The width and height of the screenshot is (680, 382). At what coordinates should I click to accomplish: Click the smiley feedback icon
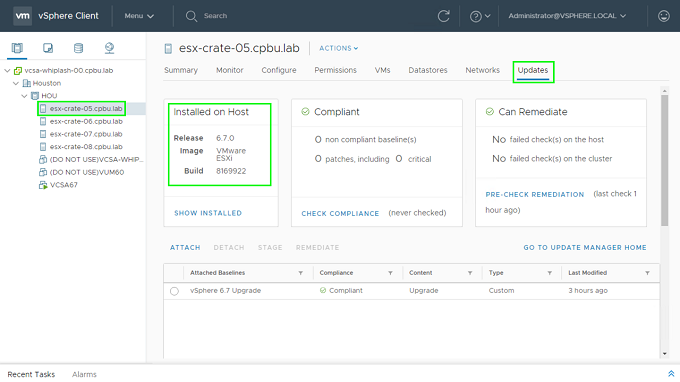[664, 16]
